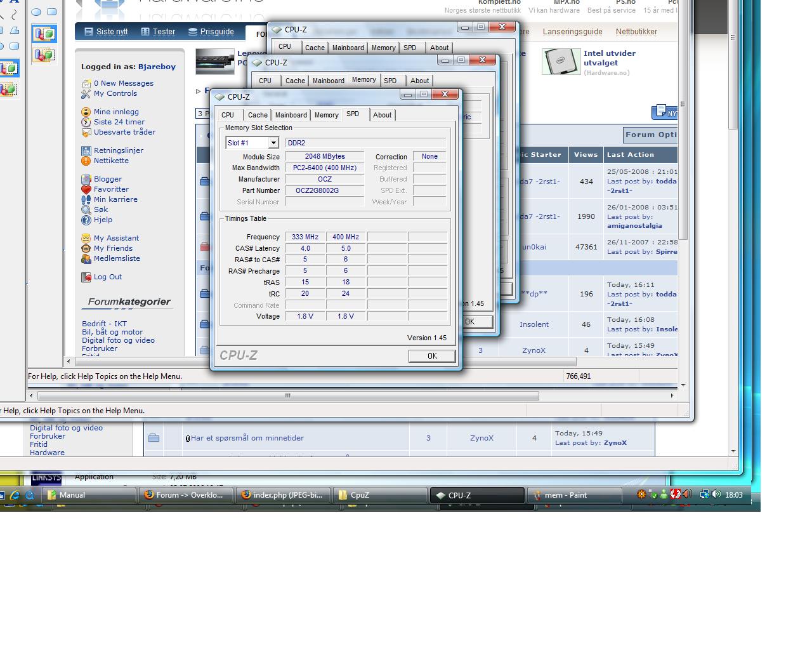
Task: Launch Internet Explorer from quick launch
Action: tap(15, 495)
